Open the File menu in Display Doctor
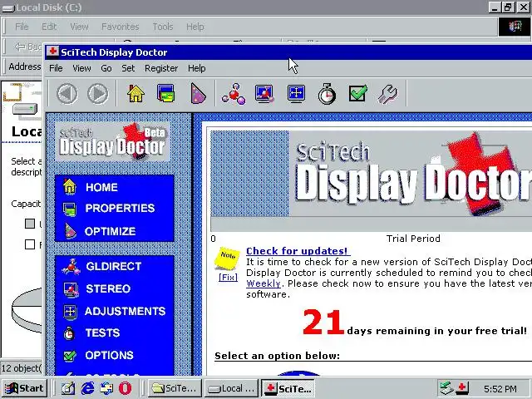532x399 pixels. (x=56, y=68)
